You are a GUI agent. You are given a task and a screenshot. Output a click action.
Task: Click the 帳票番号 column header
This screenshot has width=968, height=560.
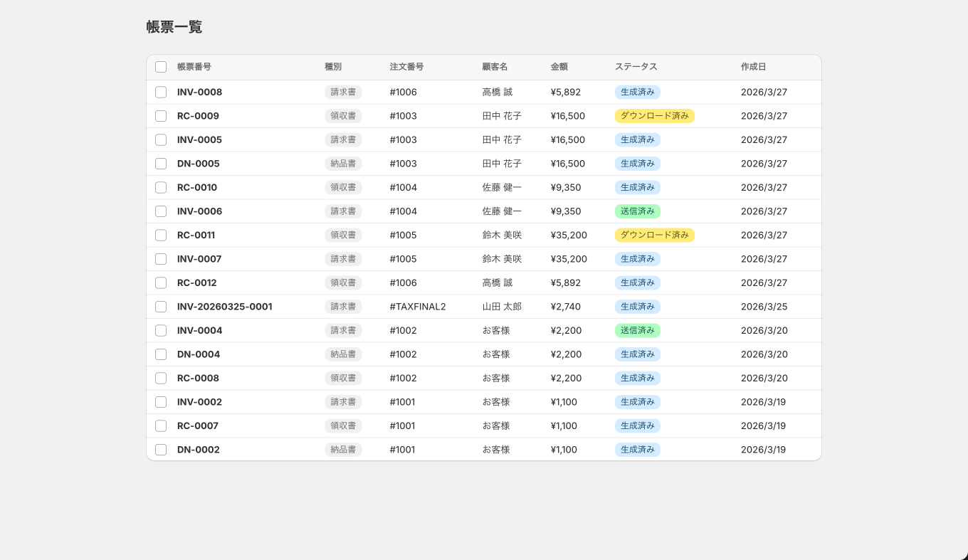pos(194,67)
